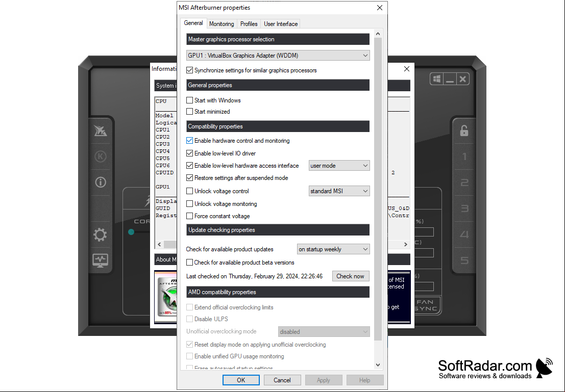Screen dimensions: 565x392
Task: Switch to the Monitoring tab
Action: 222,24
